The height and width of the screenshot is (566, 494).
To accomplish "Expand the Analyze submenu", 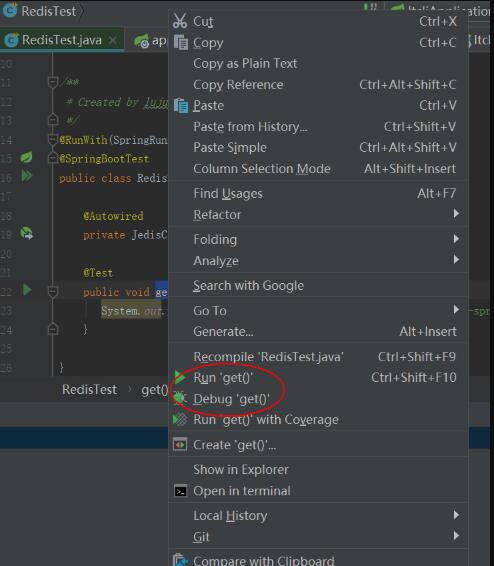I will click(x=318, y=260).
